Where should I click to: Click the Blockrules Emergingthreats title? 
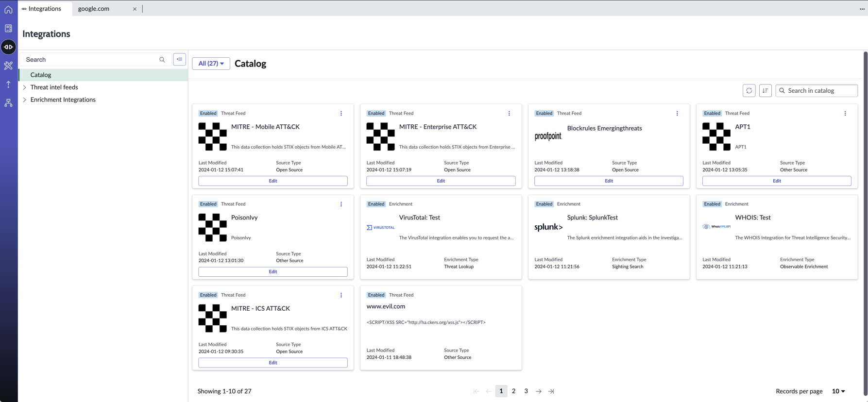click(x=605, y=128)
